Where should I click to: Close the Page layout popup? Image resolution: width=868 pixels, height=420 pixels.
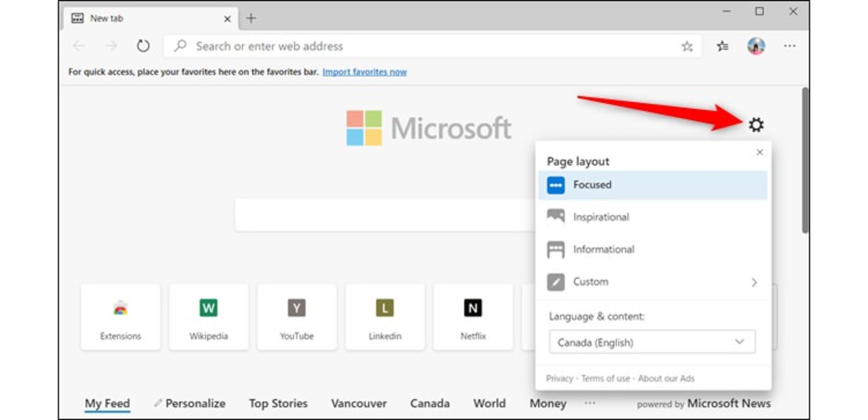coord(759,152)
